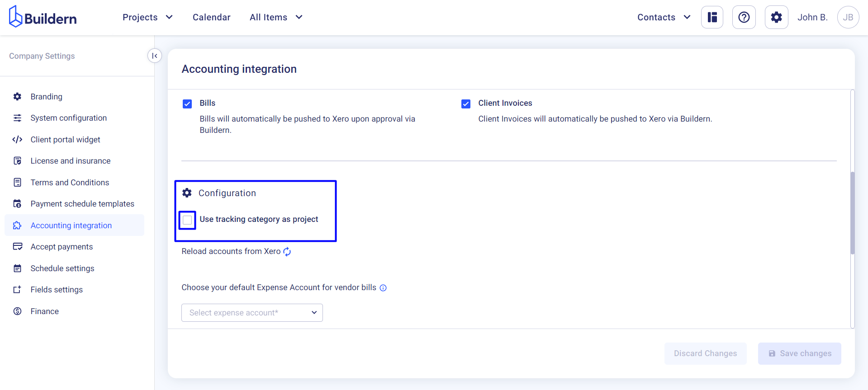Click the Configuration gear icon

(187, 193)
